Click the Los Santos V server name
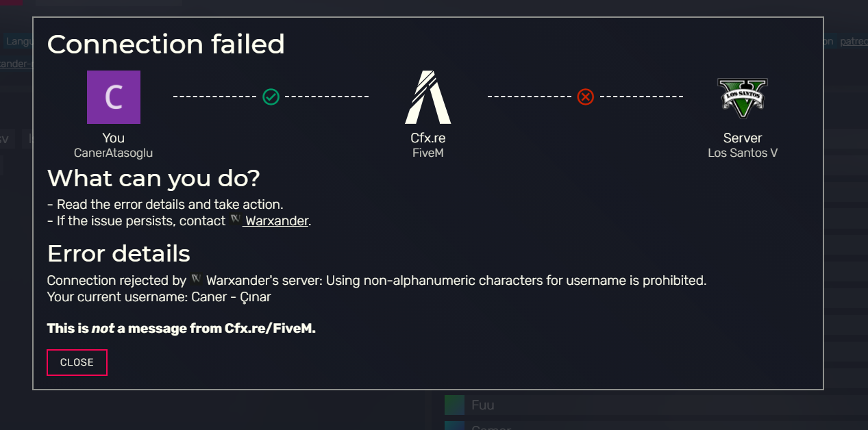Screen dimensions: 868x430 [742, 153]
